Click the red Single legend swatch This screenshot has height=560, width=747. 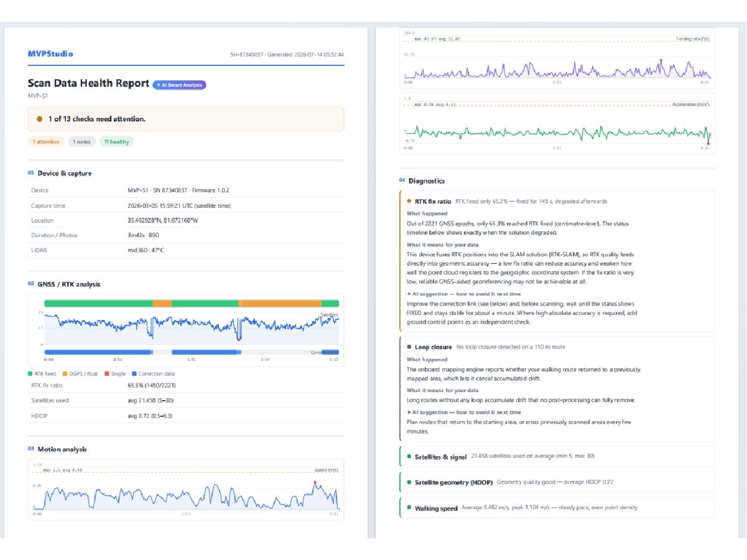107,374
